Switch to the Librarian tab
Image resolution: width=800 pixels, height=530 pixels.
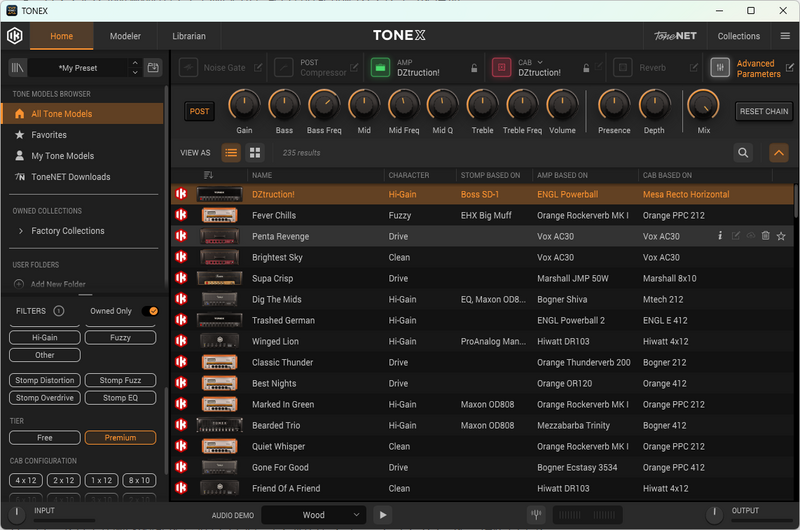pyautogui.click(x=189, y=36)
